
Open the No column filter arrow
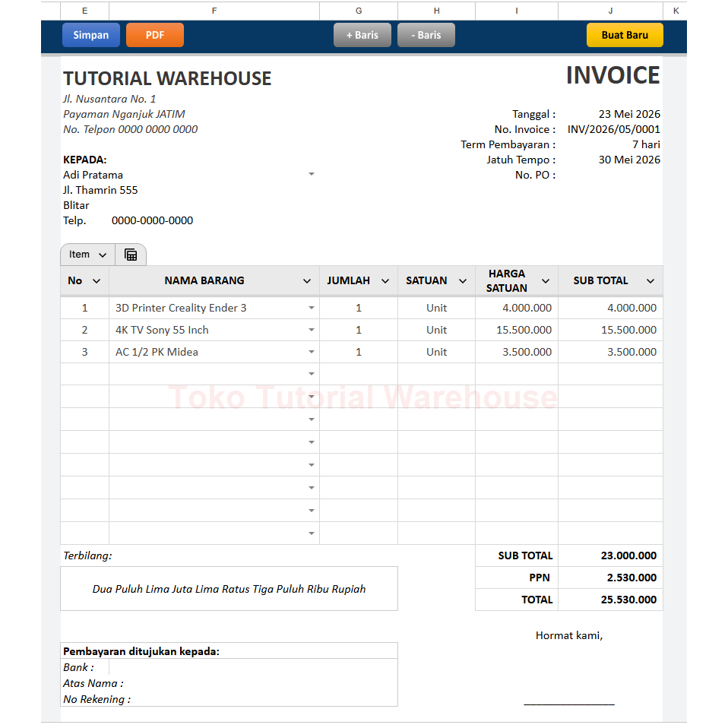pyautogui.click(x=97, y=281)
